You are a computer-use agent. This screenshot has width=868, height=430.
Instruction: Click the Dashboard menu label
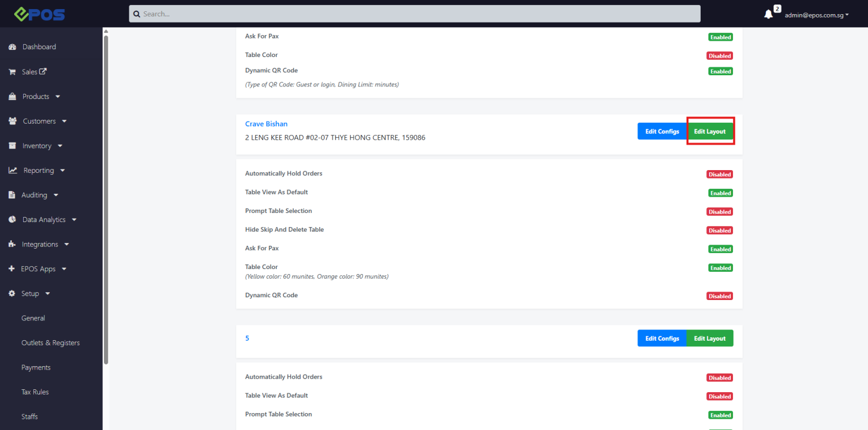[x=39, y=47]
